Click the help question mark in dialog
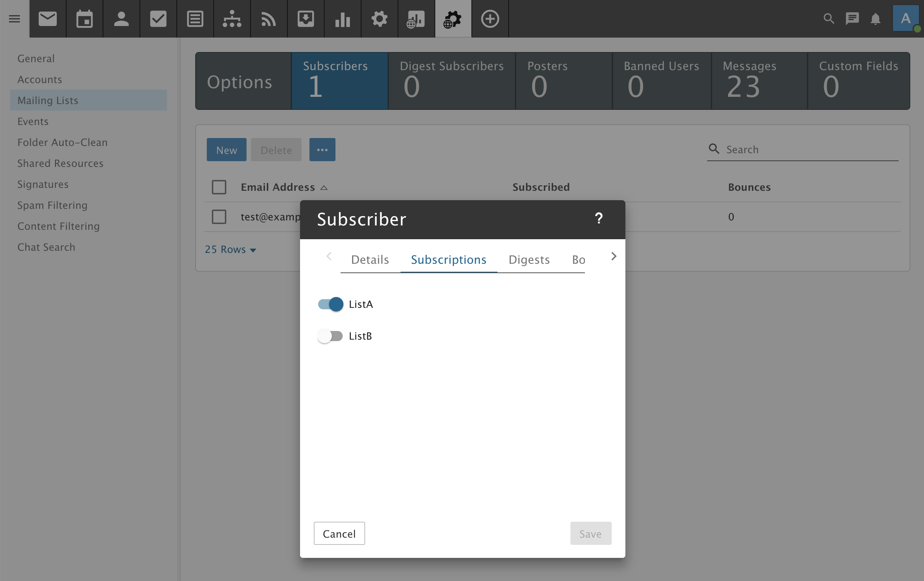 599,219
